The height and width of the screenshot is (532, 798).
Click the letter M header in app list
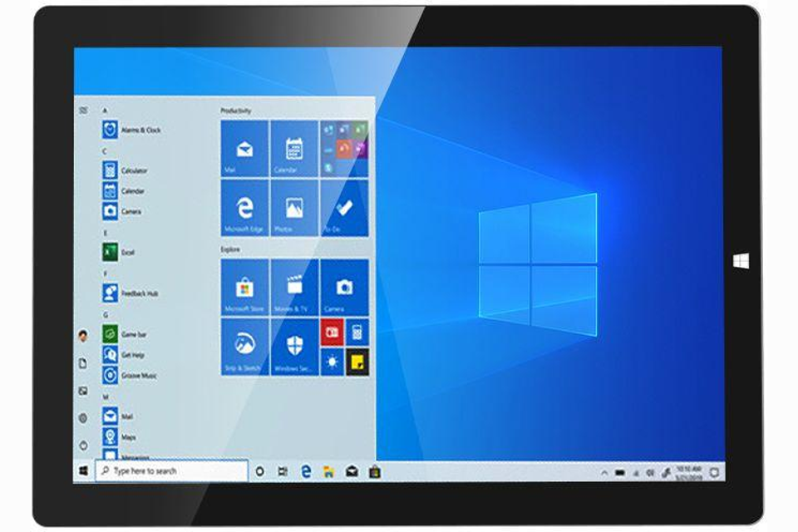point(106,397)
